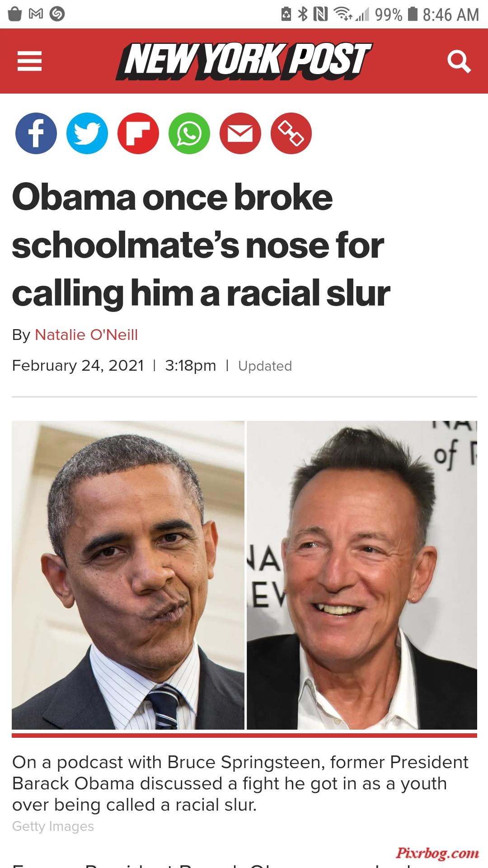
Task: Tap the Updated timestamp label
Action: point(265,366)
